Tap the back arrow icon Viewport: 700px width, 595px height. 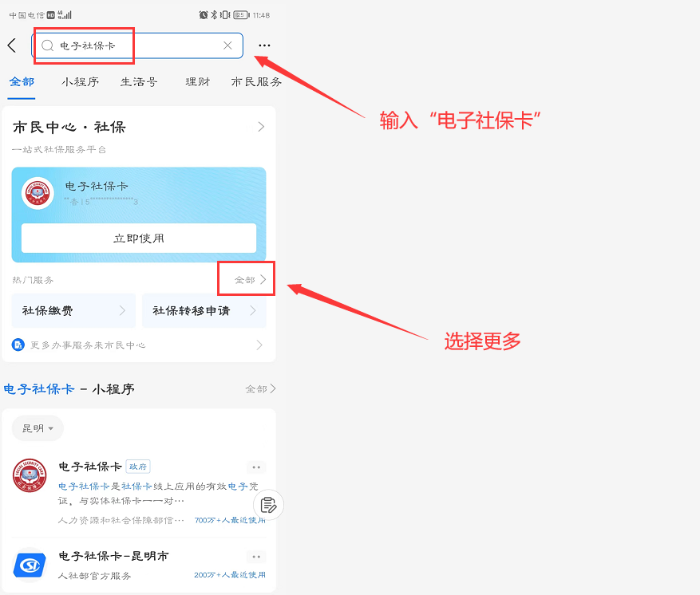(12, 45)
